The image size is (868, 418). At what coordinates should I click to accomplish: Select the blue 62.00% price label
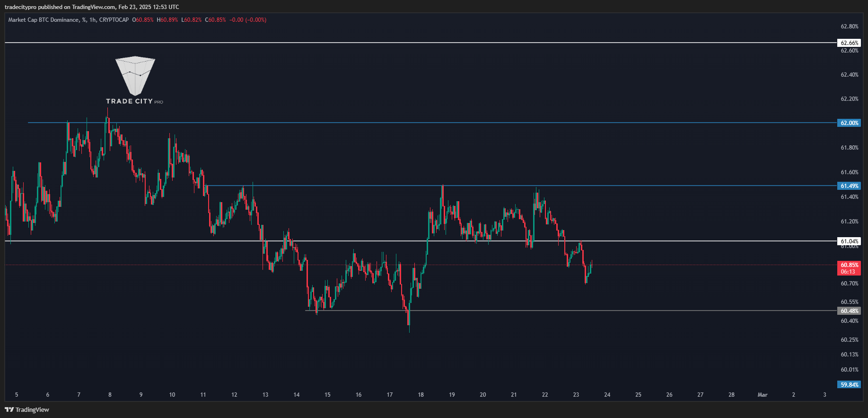(850, 123)
